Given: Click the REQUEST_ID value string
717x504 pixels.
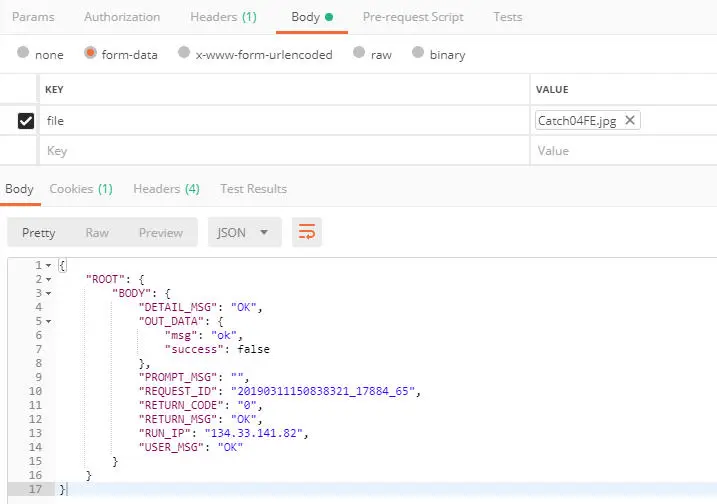Looking at the screenshot, I should [x=323, y=391].
